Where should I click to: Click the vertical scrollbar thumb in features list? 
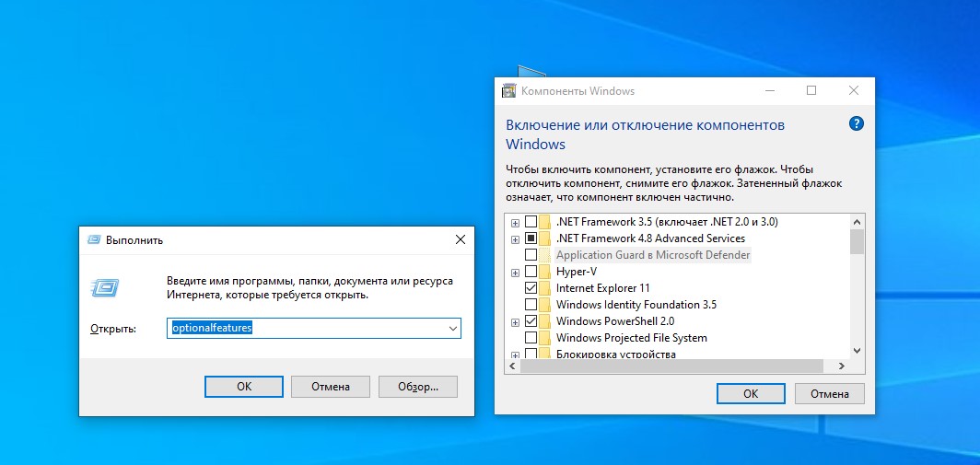coord(857,241)
